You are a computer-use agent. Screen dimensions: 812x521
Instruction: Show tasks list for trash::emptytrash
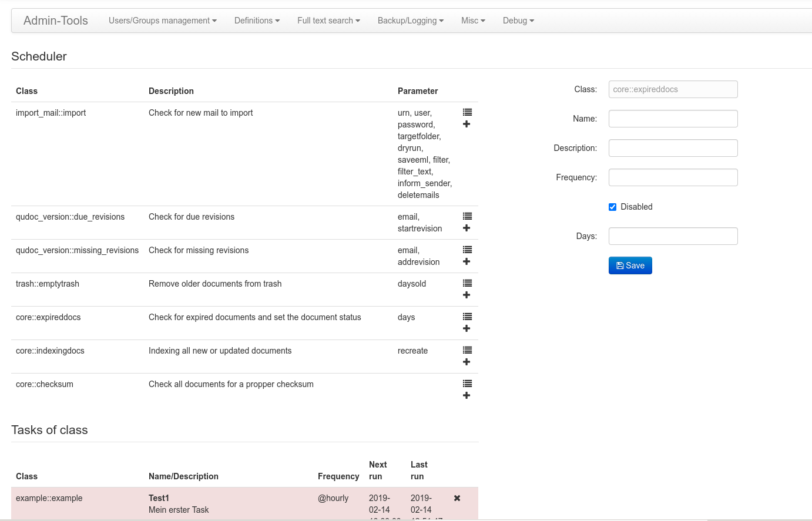tap(467, 283)
